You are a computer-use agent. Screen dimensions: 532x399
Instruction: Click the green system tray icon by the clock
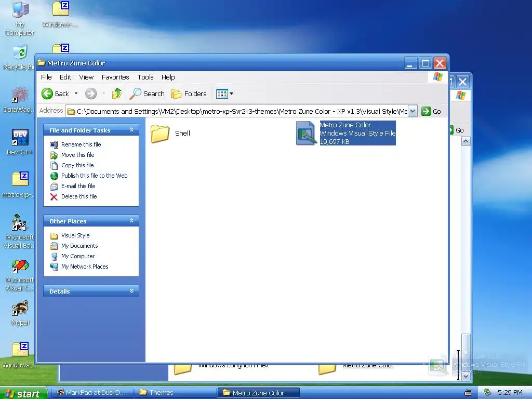pos(487,393)
